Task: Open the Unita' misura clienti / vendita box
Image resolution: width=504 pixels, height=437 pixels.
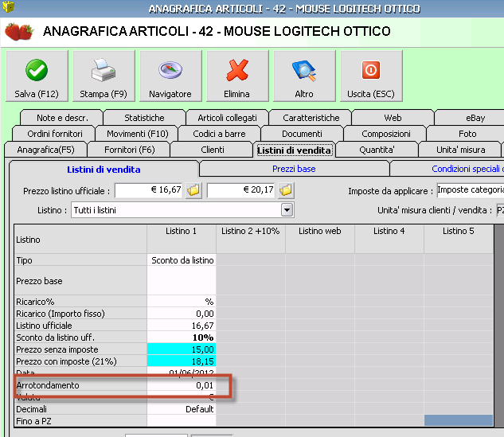Action: click(500, 210)
